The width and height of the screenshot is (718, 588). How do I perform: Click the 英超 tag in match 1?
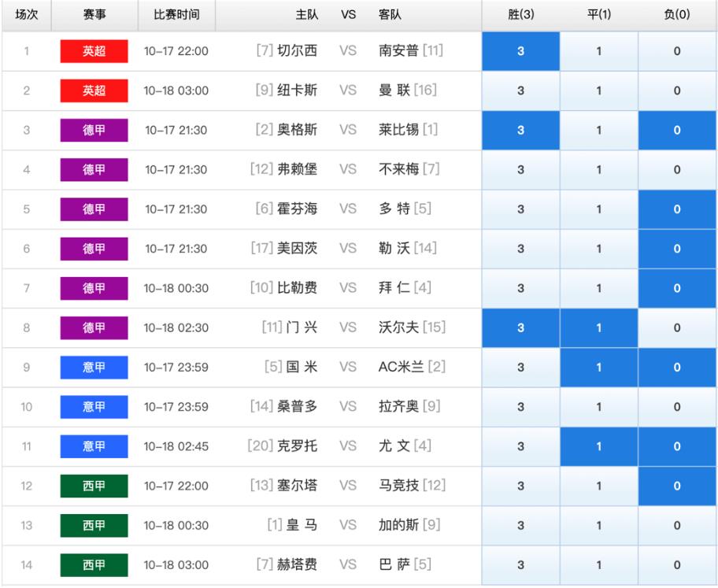pos(94,51)
